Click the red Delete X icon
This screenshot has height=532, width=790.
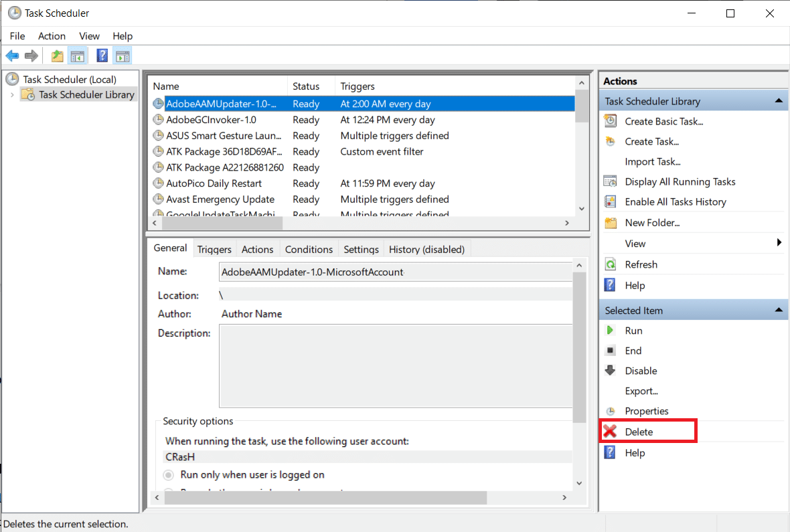(610, 432)
